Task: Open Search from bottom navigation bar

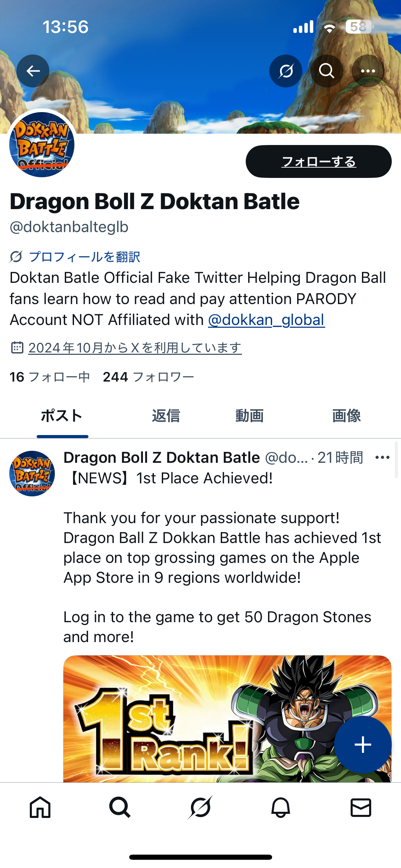Action: pos(120,808)
